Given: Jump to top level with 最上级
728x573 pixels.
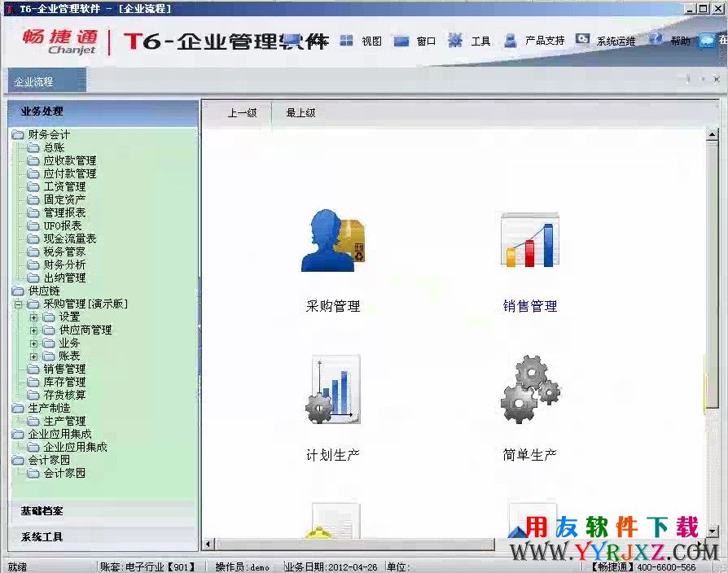Looking at the screenshot, I should click(300, 113).
